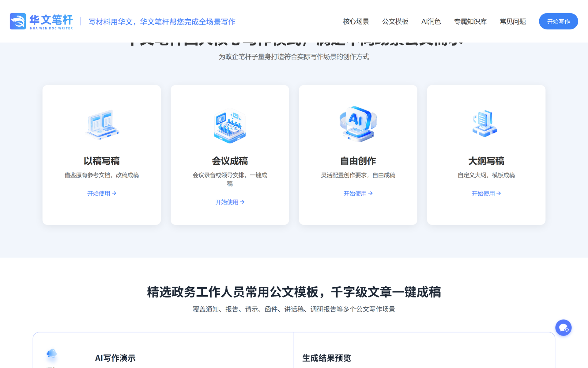This screenshot has width=588, height=368.
Task: Click the AI写作演示 heading
Action: (115, 358)
